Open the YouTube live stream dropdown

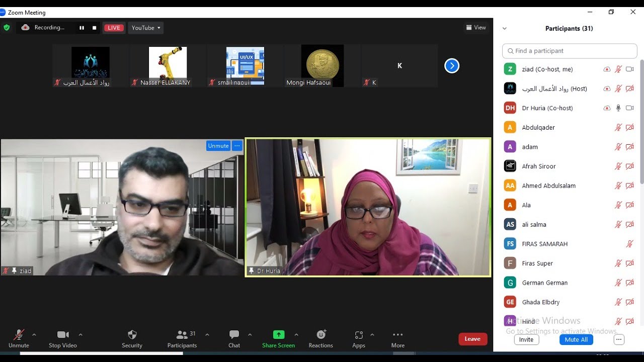tap(146, 28)
